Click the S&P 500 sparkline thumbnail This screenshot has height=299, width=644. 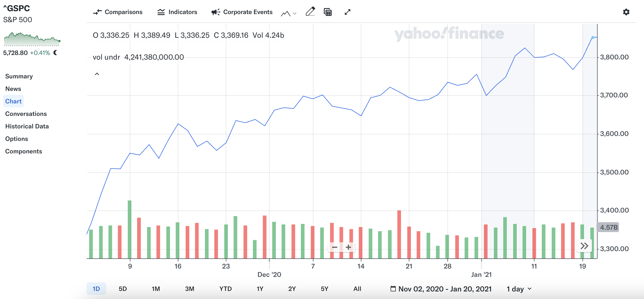32,39
